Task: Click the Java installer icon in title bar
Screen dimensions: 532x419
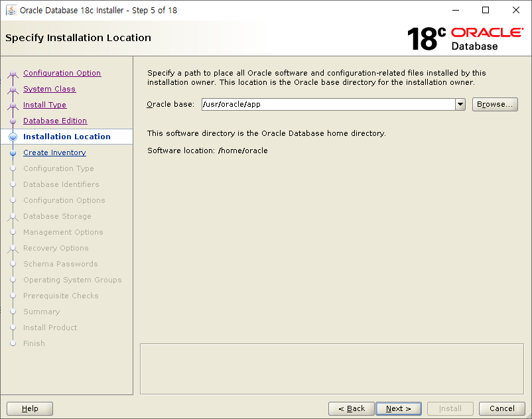Action: (11, 10)
